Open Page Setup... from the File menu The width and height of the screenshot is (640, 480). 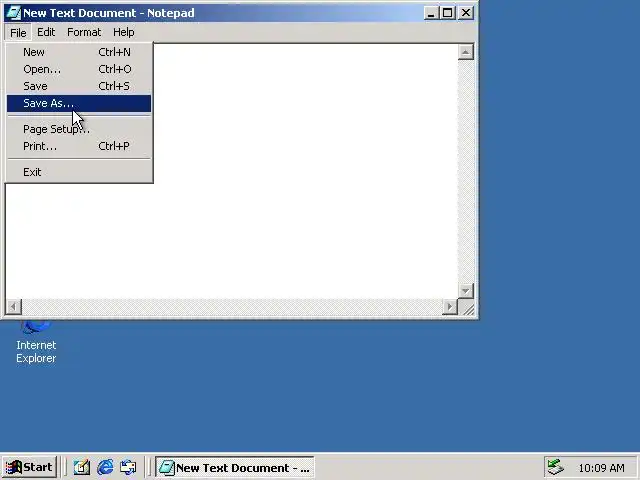click(x=79, y=129)
